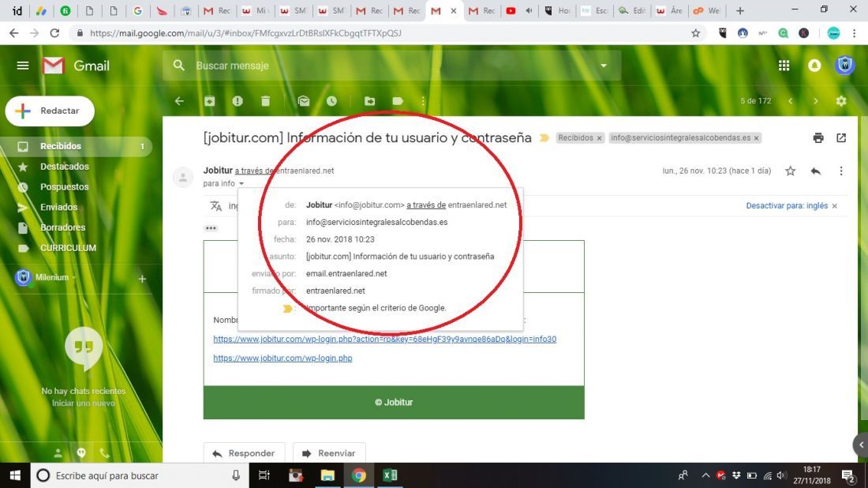The height and width of the screenshot is (488, 868).
Task: Expand the Milenium chat account dropdown
Action: click(73, 277)
